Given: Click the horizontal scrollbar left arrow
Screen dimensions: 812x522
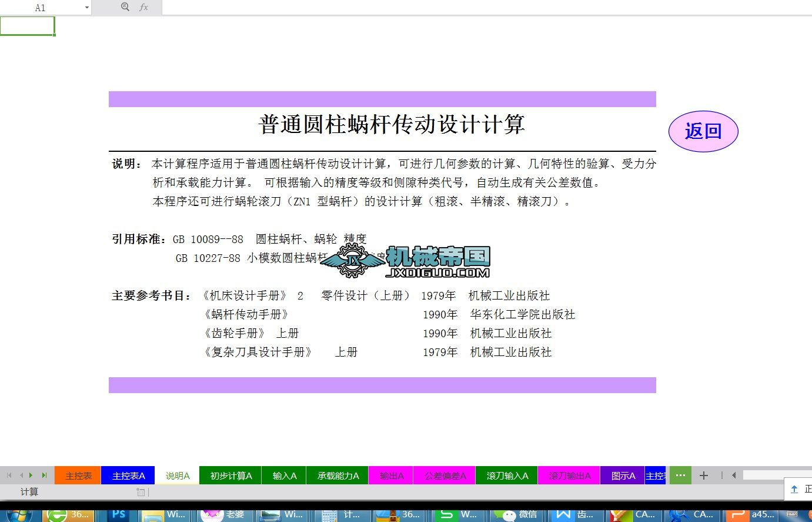Looking at the screenshot, I should 734,475.
